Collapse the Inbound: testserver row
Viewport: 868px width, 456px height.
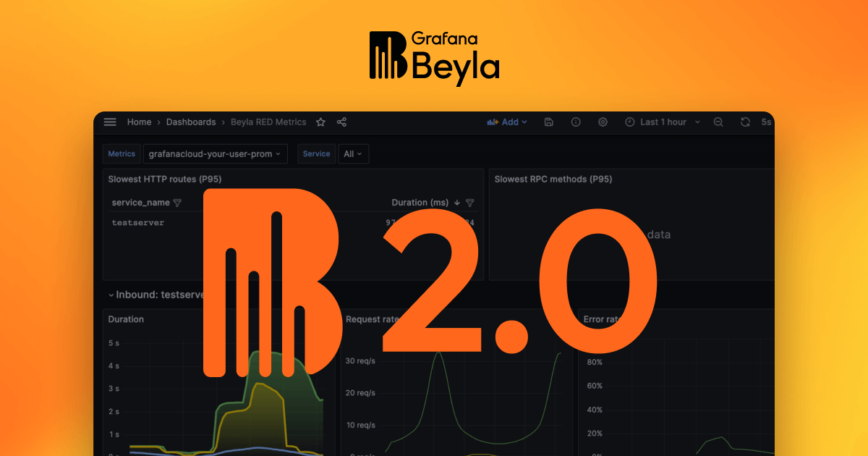[x=110, y=295]
